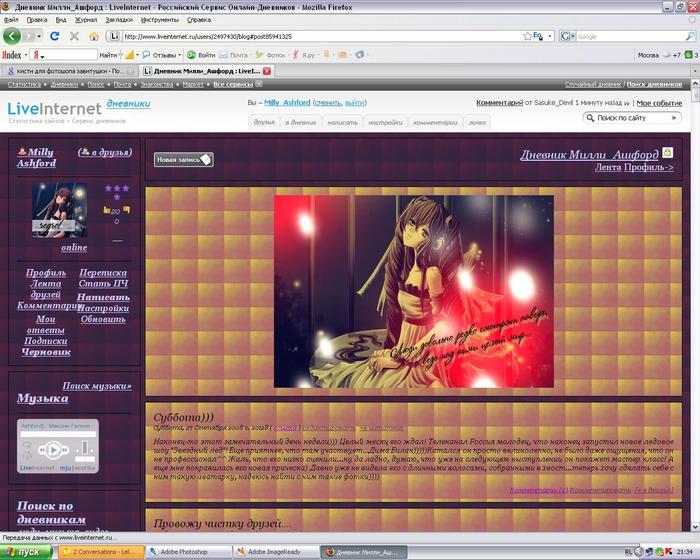Image resolution: width=700 pixels, height=560 pixels.
Task: Open the Закладки menu
Action: 119,20
